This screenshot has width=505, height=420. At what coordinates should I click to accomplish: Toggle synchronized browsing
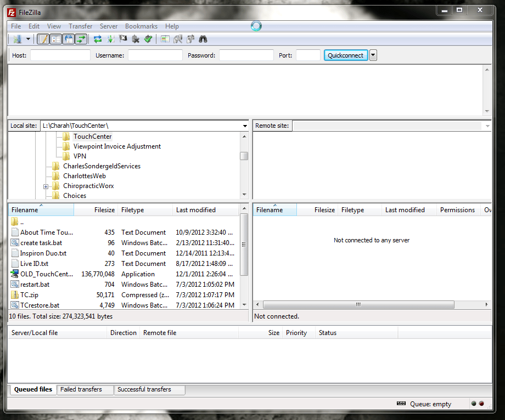click(x=190, y=39)
